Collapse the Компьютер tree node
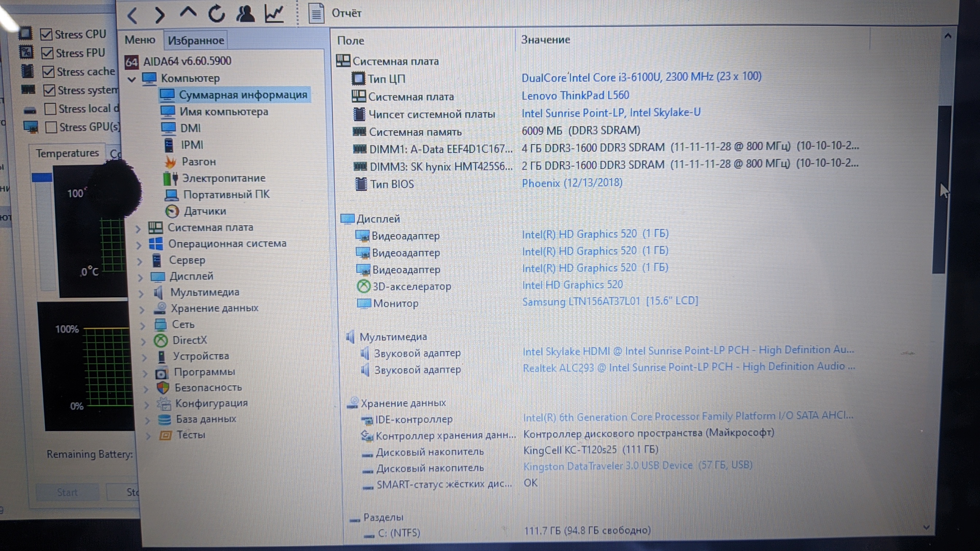 coord(132,79)
